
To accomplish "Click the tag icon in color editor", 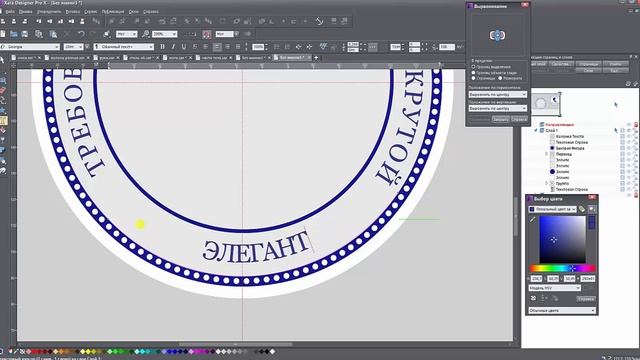I will point(582,209).
